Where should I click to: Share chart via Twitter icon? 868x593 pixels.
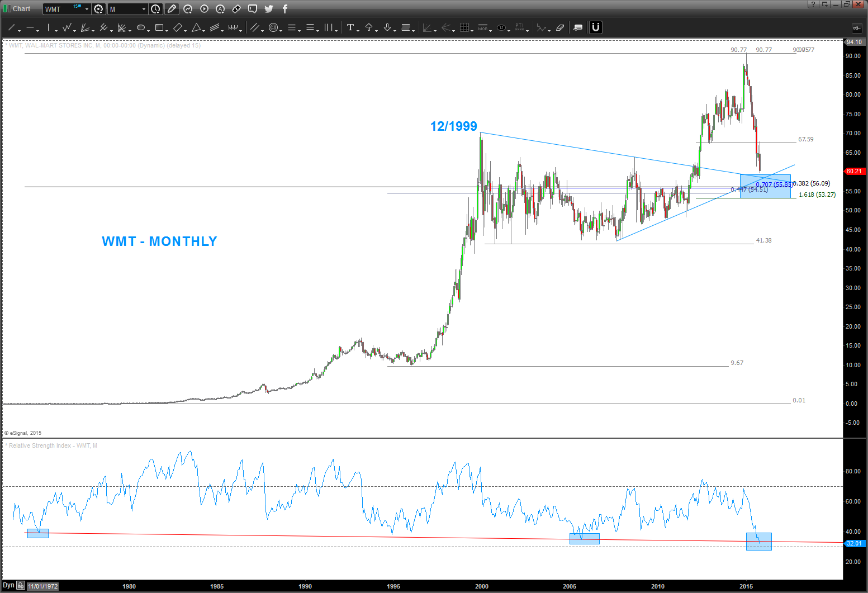coord(269,9)
